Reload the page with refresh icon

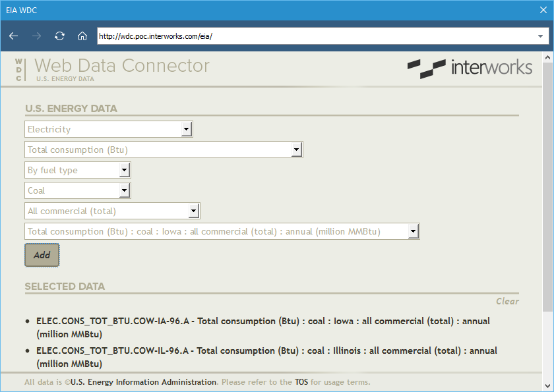coord(59,36)
